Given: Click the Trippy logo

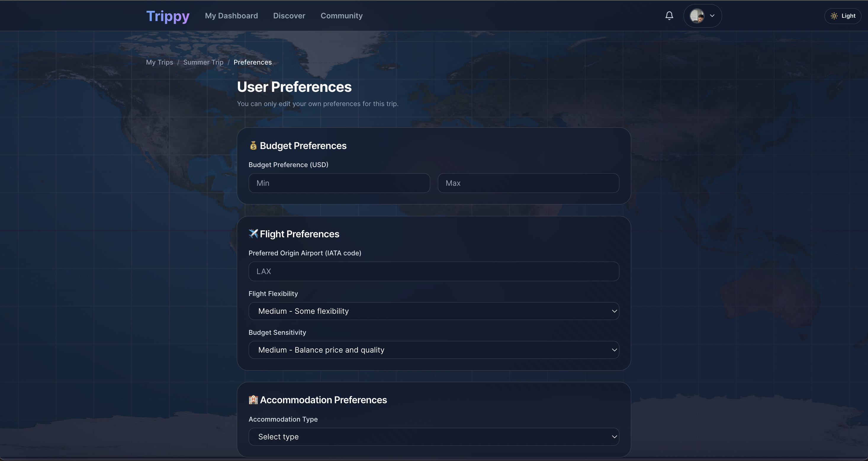Looking at the screenshot, I should [168, 16].
